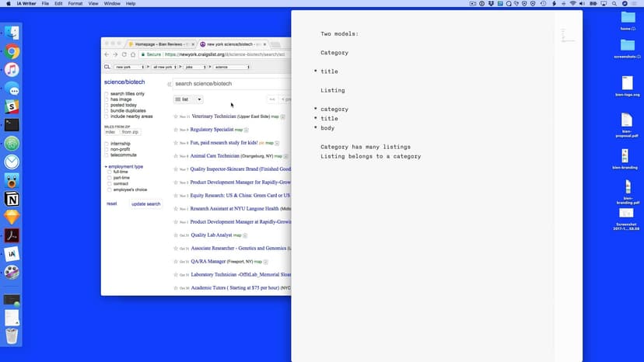This screenshot has height=362, width=644.
Task: Open Terminal from the dock
Action: coord(12,124)
